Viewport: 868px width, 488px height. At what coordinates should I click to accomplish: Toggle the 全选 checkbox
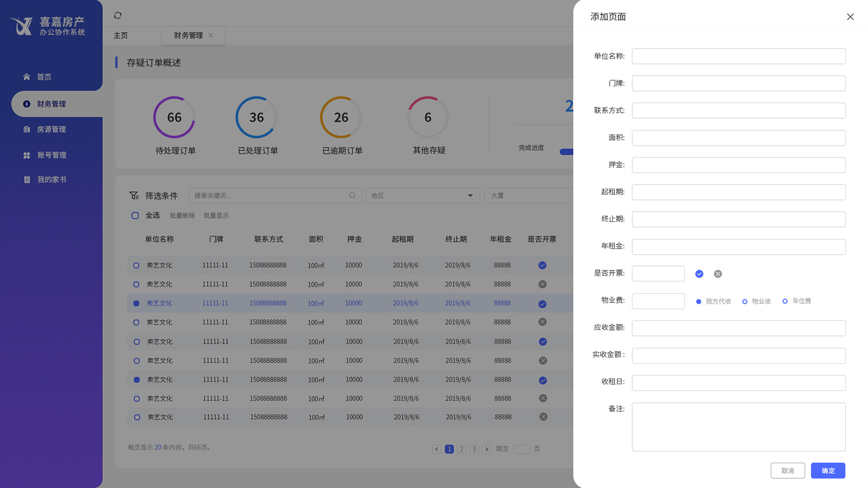(135, 215)
